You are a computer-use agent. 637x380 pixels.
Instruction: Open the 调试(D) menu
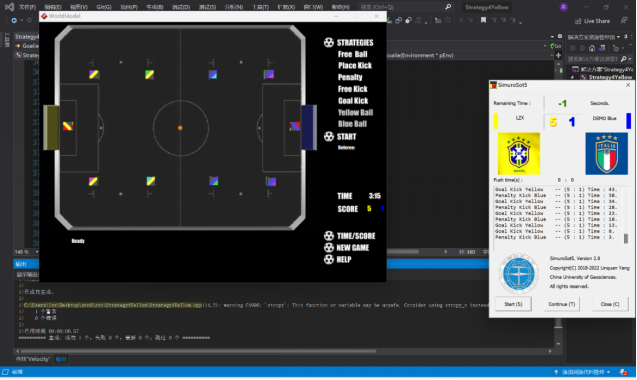(x=181, y=7)
